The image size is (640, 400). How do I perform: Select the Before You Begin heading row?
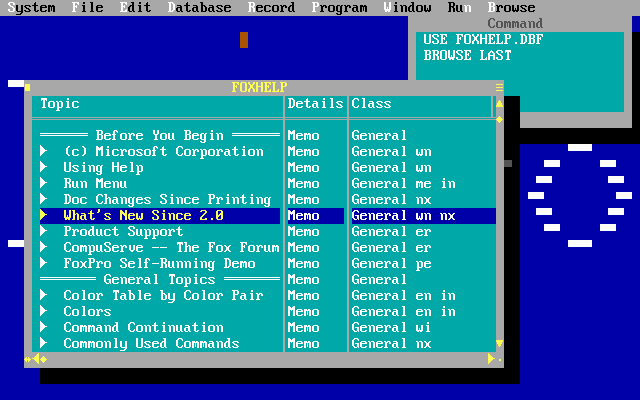(x=160, y=136)
